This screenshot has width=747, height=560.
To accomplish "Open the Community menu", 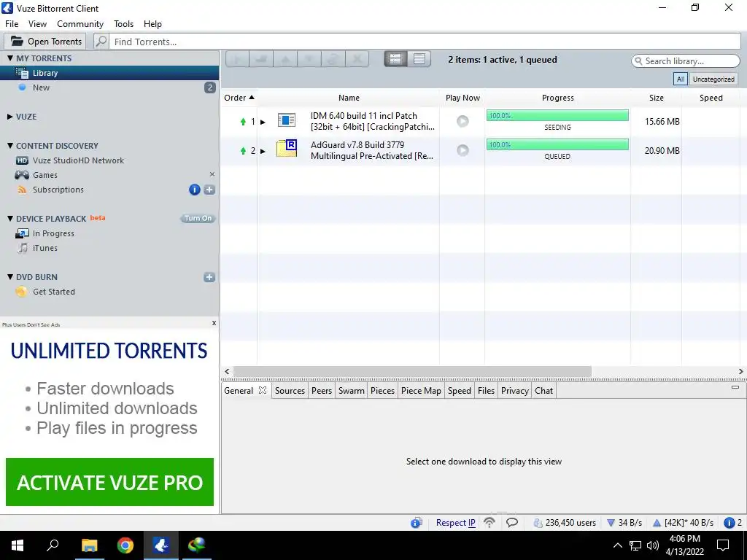I will (x=80, y=24).
